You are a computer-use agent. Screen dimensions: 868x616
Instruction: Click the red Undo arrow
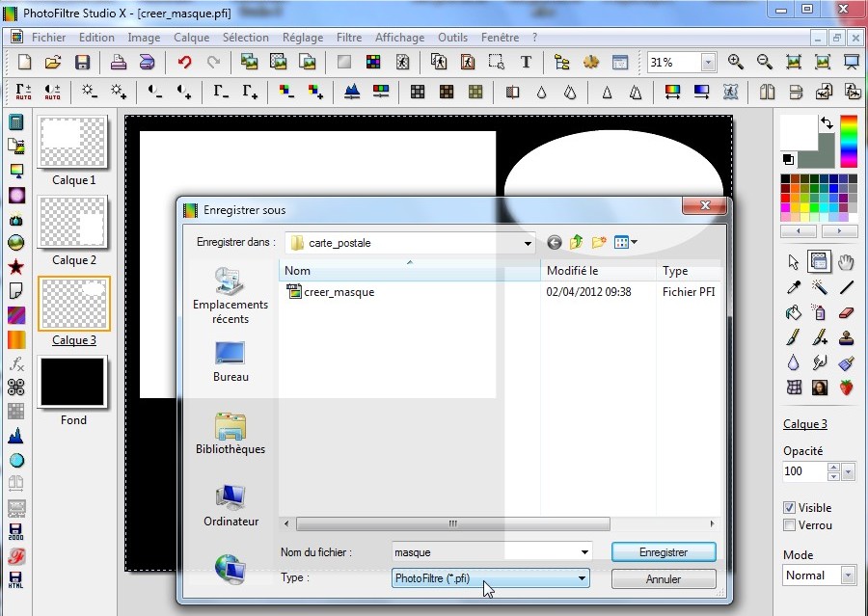[x=185, y=62]
